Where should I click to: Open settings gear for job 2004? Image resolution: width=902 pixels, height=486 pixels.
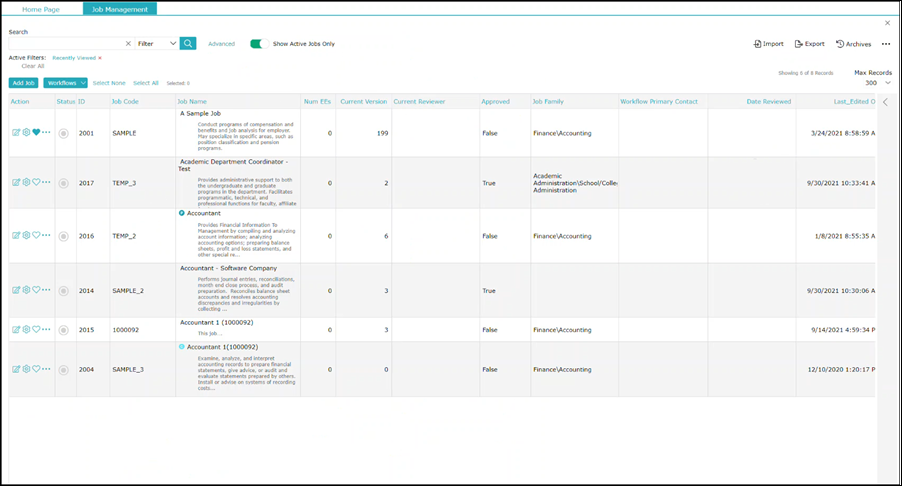26,369
